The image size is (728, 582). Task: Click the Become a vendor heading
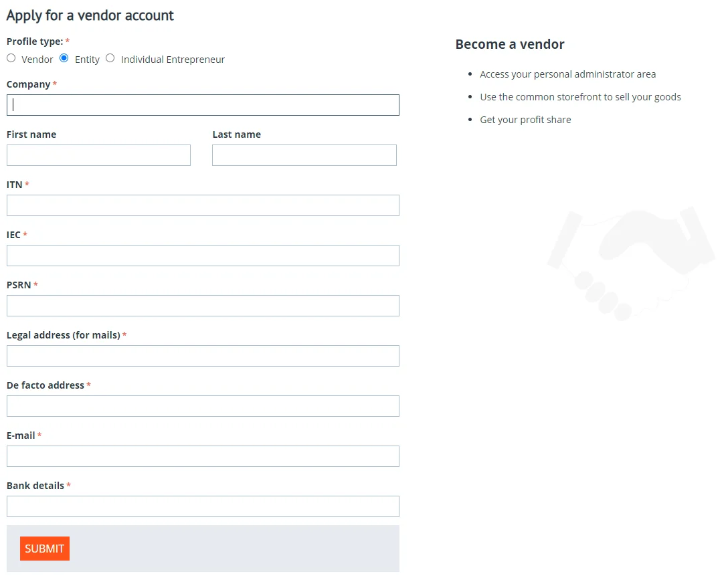click(x=510, y=44)
